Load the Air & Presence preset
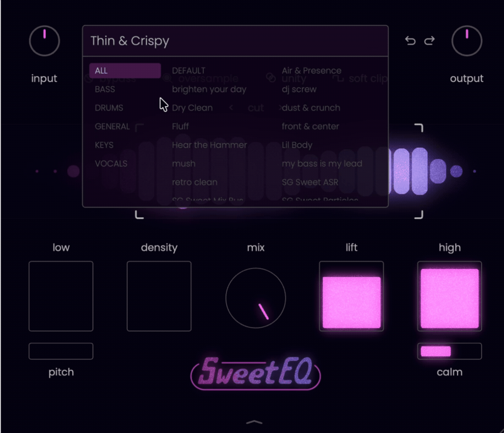The width and height of the screenshot is (504, 433). coord(312,71)
